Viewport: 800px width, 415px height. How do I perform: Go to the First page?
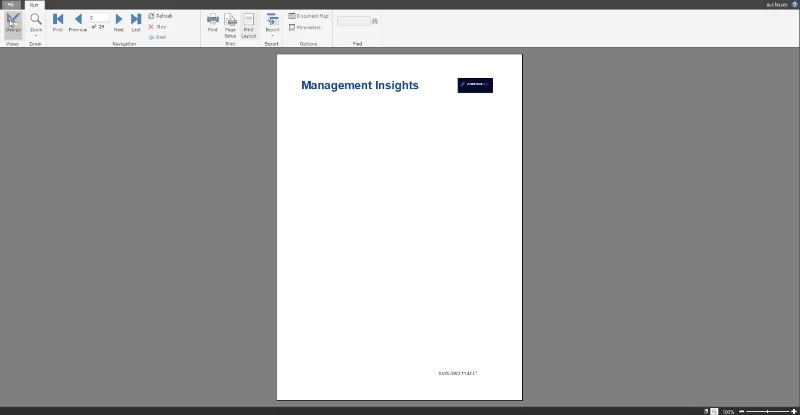[58, 23]
